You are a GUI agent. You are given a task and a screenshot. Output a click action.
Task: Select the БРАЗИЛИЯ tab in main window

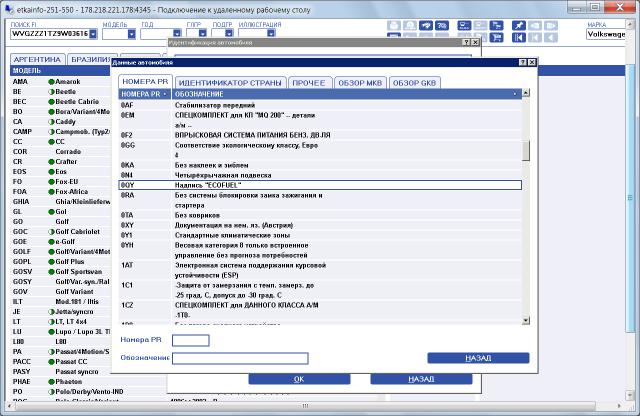pos(91,60)
